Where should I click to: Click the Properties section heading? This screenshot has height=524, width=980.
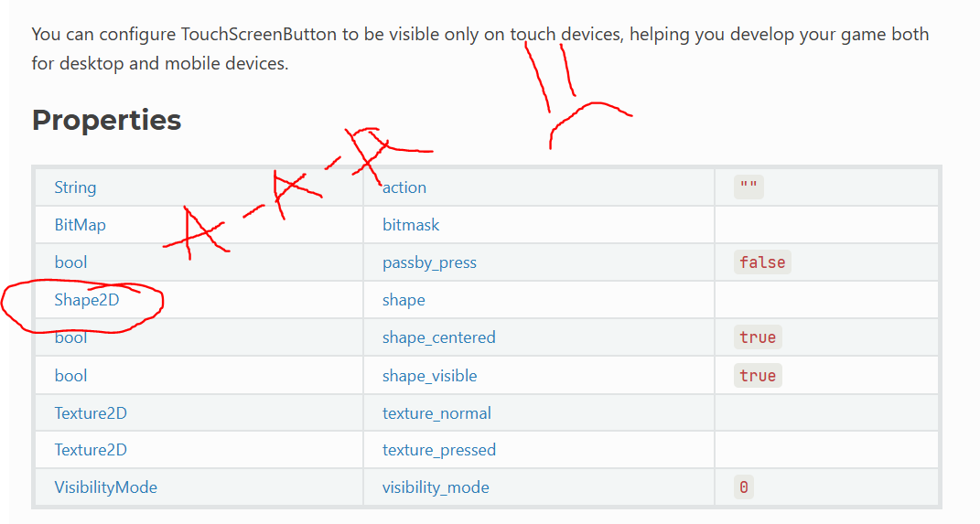click(x=106, y=120)
